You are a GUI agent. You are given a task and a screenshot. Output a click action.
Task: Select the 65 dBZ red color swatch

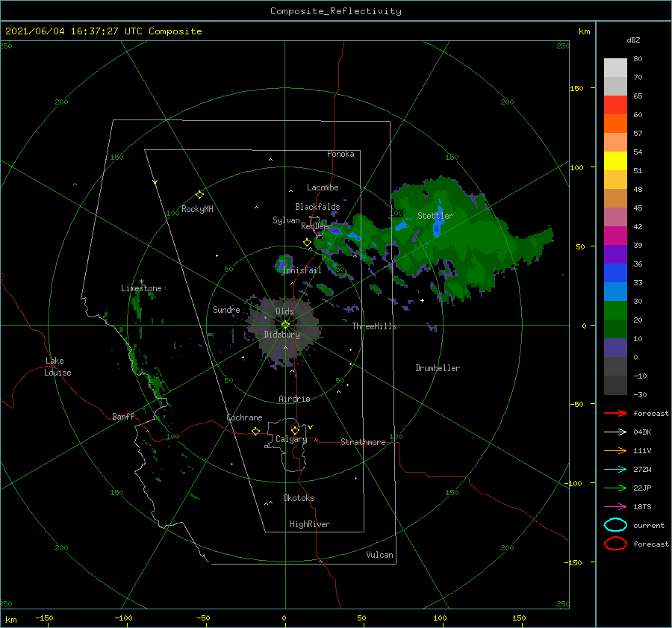coord(615,105)
